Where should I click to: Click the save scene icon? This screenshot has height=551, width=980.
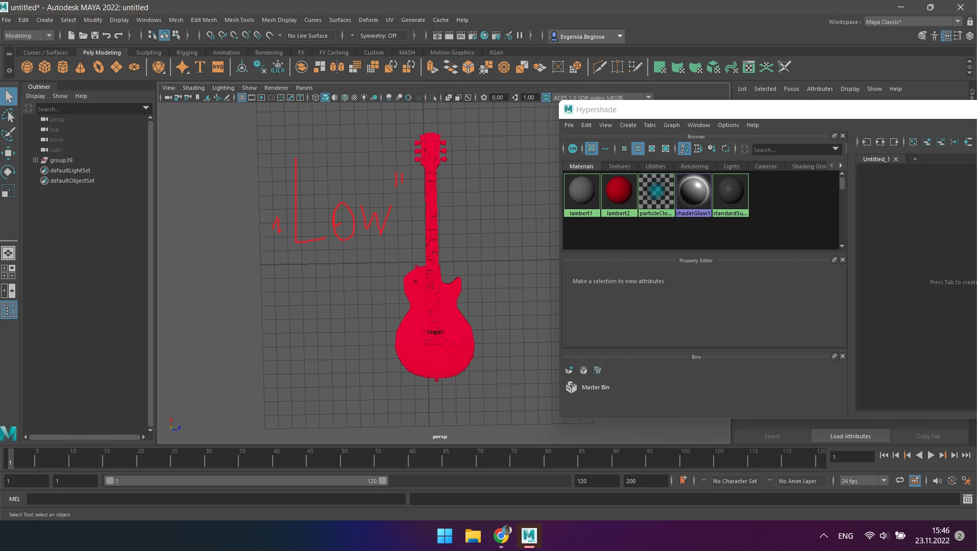tap(94, 36)
